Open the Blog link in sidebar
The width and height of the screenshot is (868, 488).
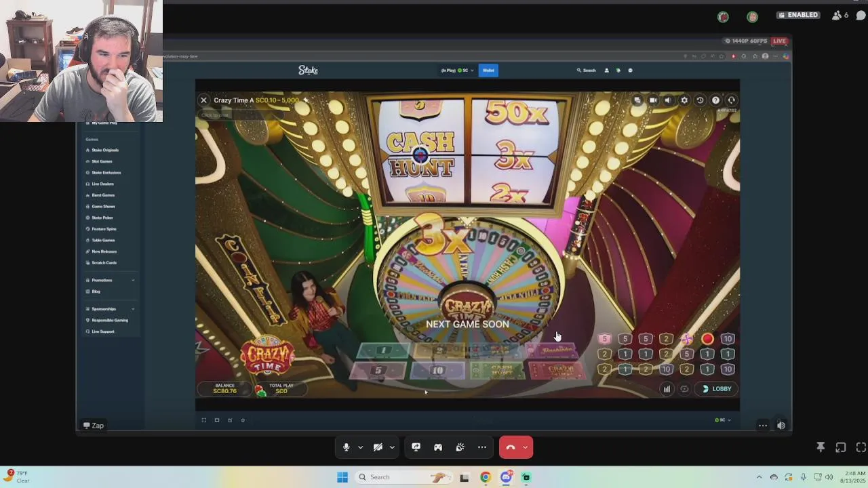96,291
